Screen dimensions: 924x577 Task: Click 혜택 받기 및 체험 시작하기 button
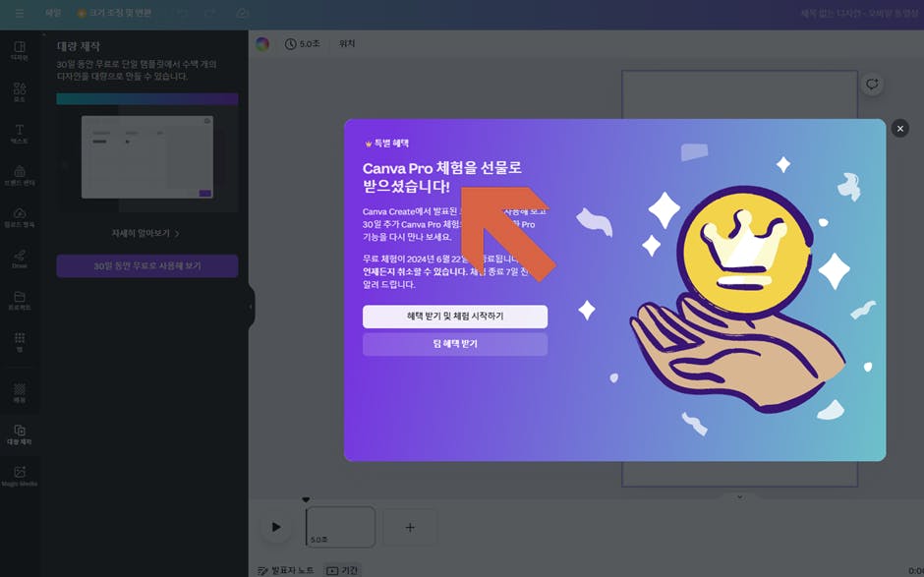pyautogui.click(x=455, y=317)
